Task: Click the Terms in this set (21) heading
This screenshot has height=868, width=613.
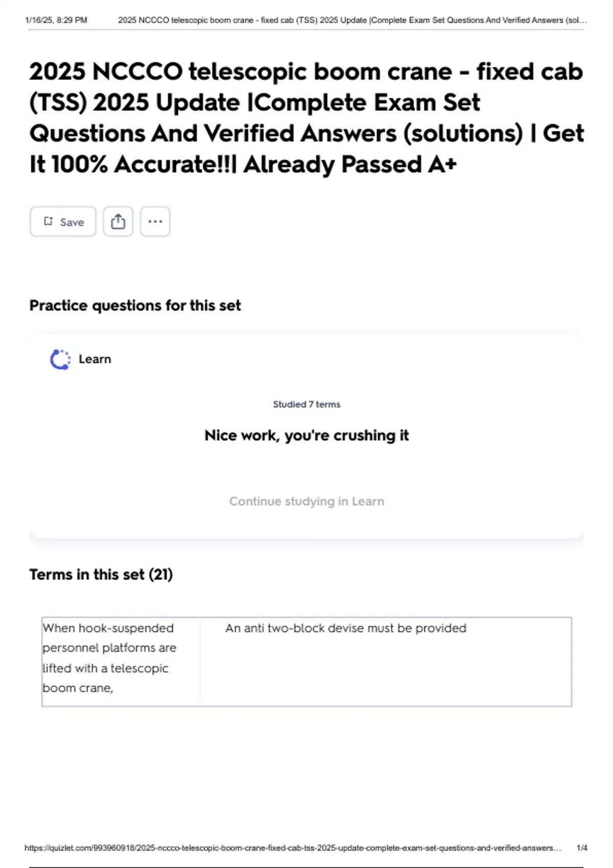Action: pos(101,574)
